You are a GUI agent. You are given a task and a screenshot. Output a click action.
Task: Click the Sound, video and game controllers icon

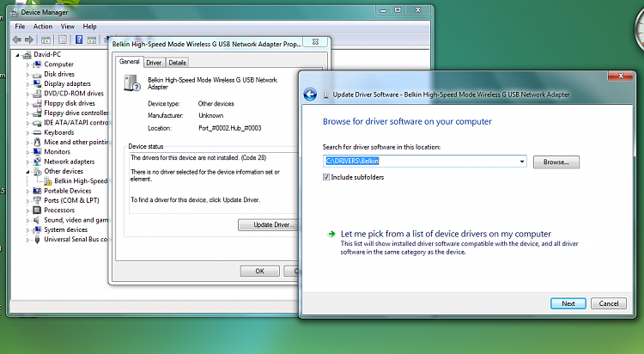coord(38,220)
